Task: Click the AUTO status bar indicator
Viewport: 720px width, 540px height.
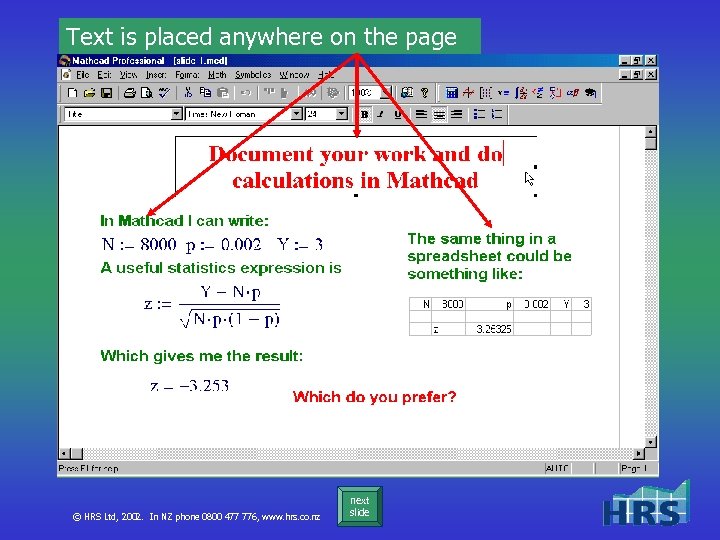Action: 557,468
